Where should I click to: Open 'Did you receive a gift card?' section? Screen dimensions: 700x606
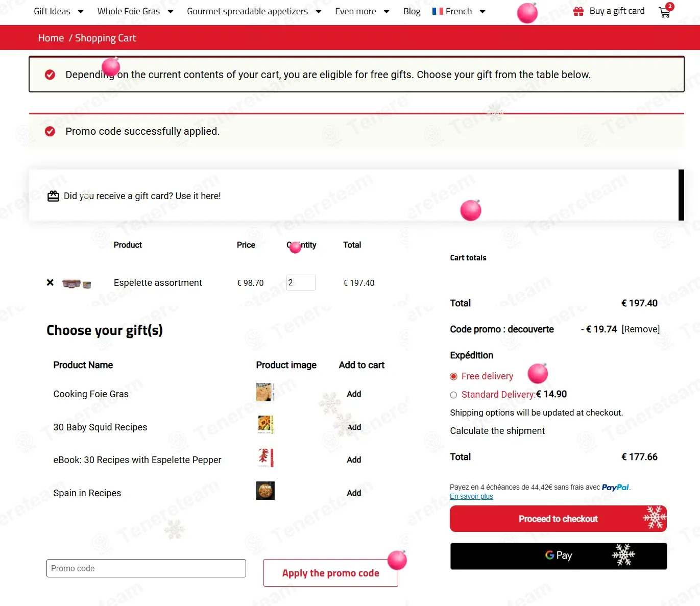[x=142, y=196]
